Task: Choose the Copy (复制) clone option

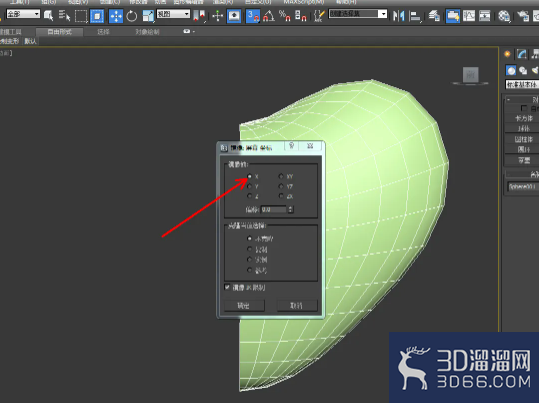Action: click(x=250, y=249)
